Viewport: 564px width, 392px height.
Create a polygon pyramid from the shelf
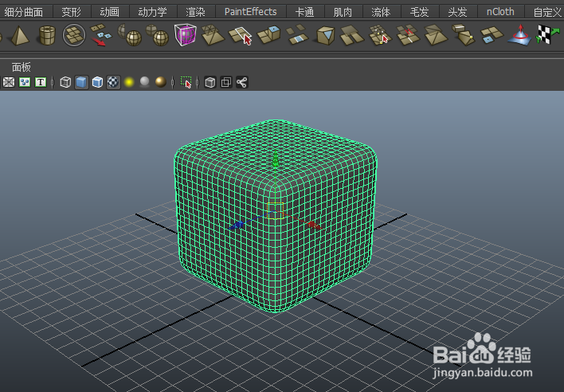pyautogui.click(x=20, y=36)
